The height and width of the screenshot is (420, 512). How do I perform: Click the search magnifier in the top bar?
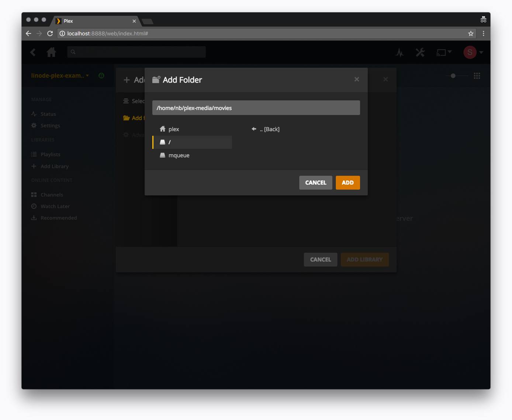[x=73, y=52]
